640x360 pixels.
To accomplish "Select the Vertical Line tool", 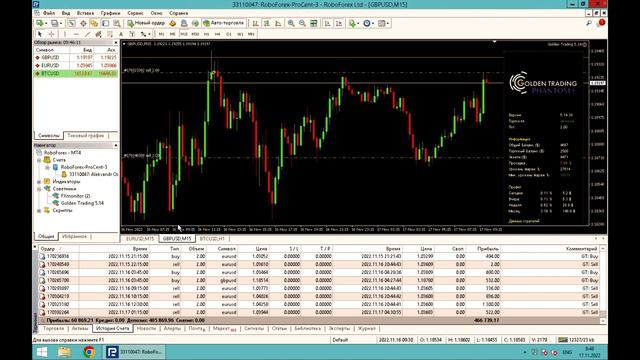I will (x=64, y=34).
